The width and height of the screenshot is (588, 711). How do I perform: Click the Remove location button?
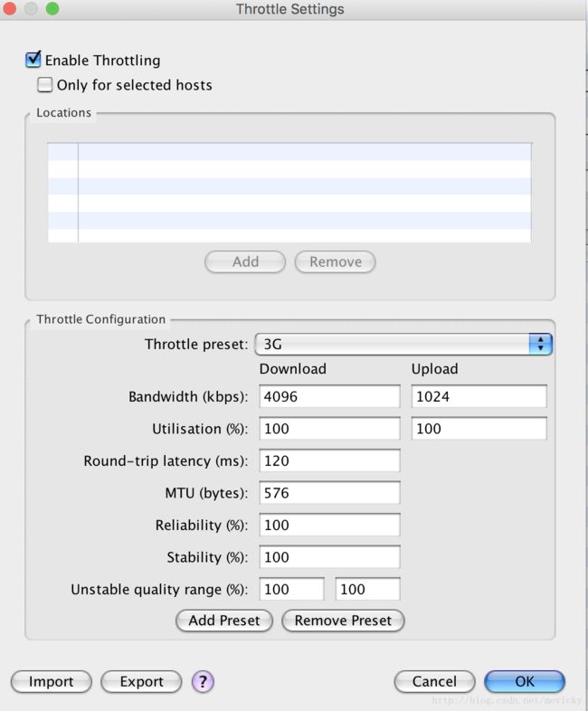336,261
